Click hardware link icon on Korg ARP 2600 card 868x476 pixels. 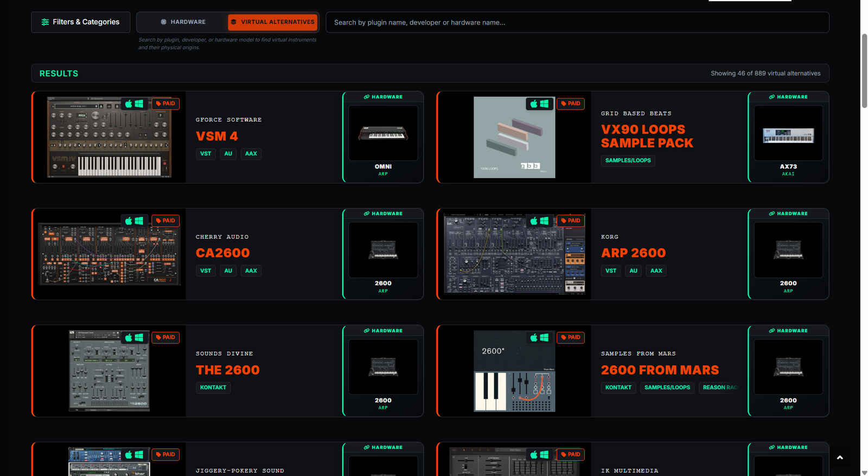point(772,214)
